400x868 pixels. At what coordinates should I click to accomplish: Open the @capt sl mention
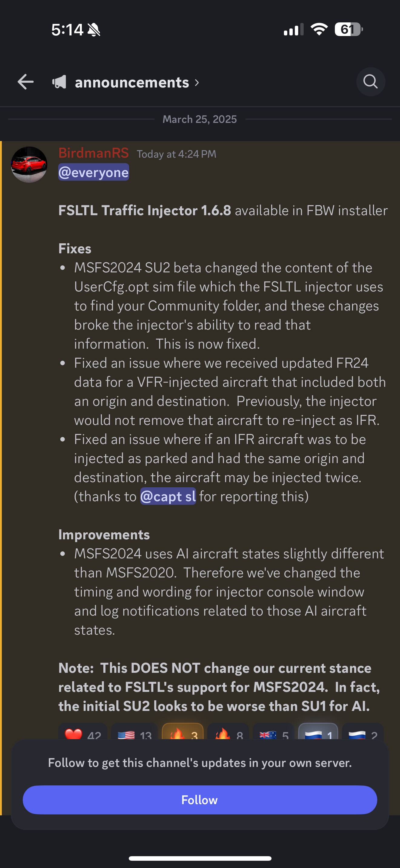click(168, 496)
